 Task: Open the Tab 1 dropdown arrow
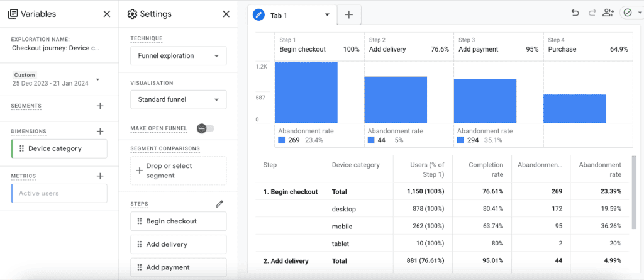(326, 14)
